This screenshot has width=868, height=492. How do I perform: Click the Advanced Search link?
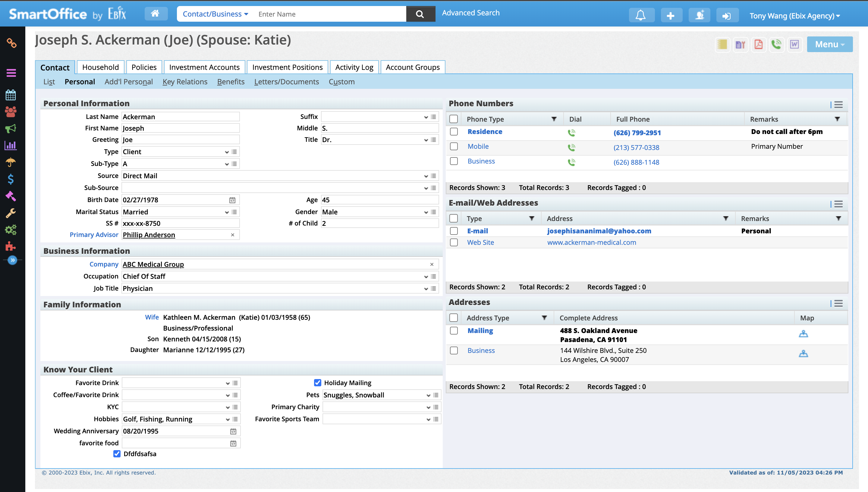click(470, 13)
